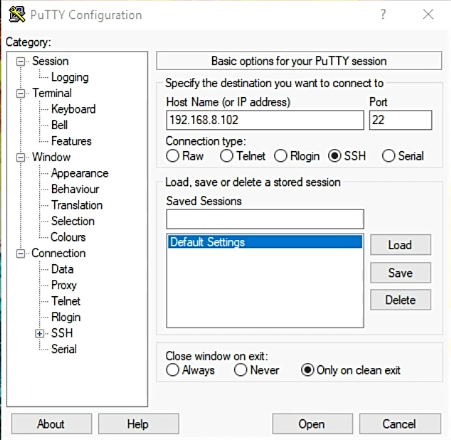Click the Delete session button
The width and height of the screenshot is (451, 440).
coord(400,300)
